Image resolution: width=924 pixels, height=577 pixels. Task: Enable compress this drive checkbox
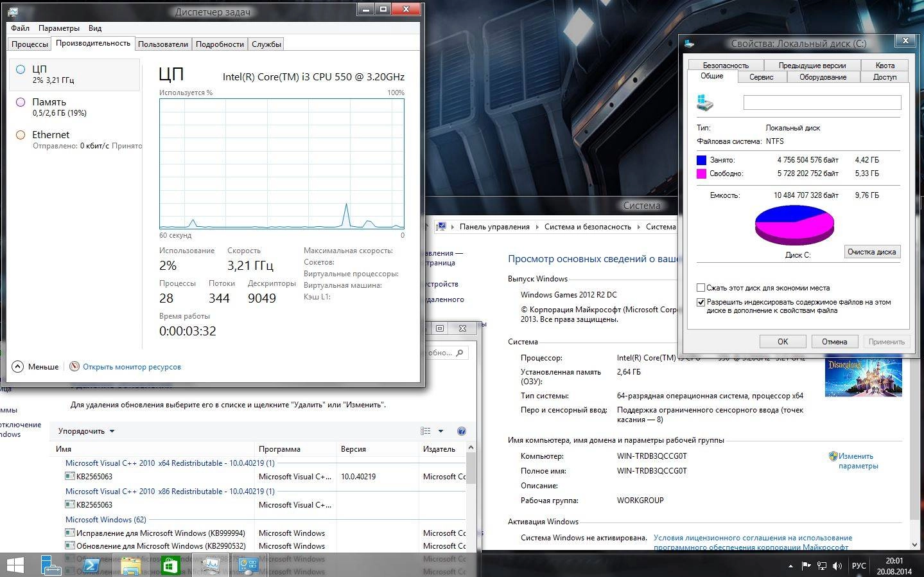[701, 288]
